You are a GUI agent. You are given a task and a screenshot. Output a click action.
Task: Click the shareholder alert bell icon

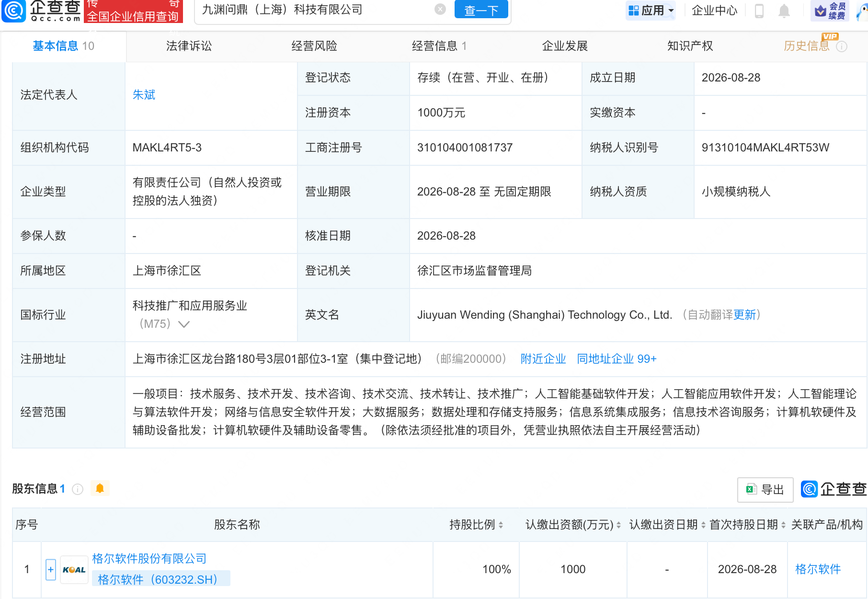pos(100,488)
